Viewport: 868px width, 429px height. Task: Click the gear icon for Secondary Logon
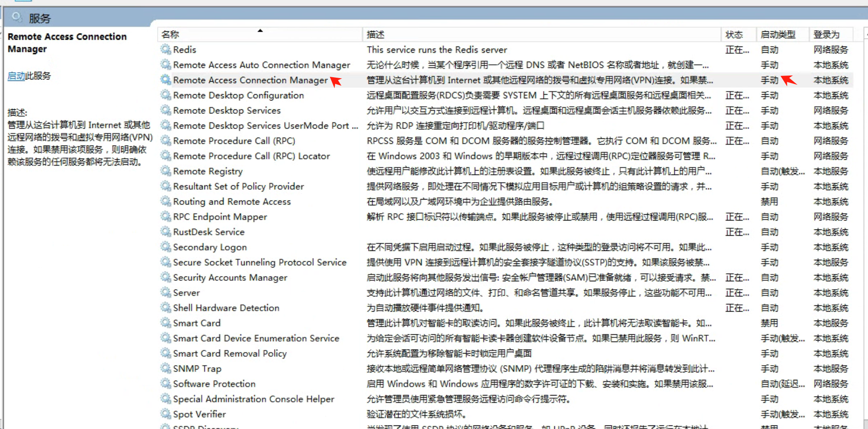(166, 246)
